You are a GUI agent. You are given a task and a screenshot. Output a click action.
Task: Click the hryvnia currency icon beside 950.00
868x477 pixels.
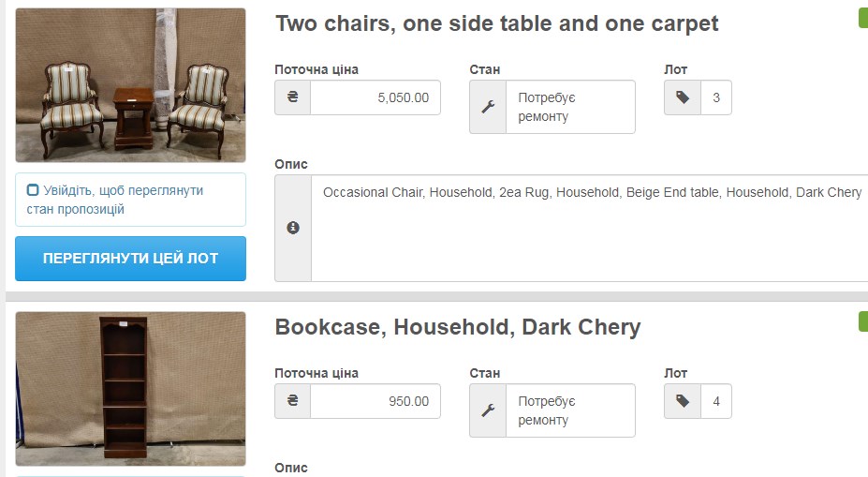click(x=292, y=401)
